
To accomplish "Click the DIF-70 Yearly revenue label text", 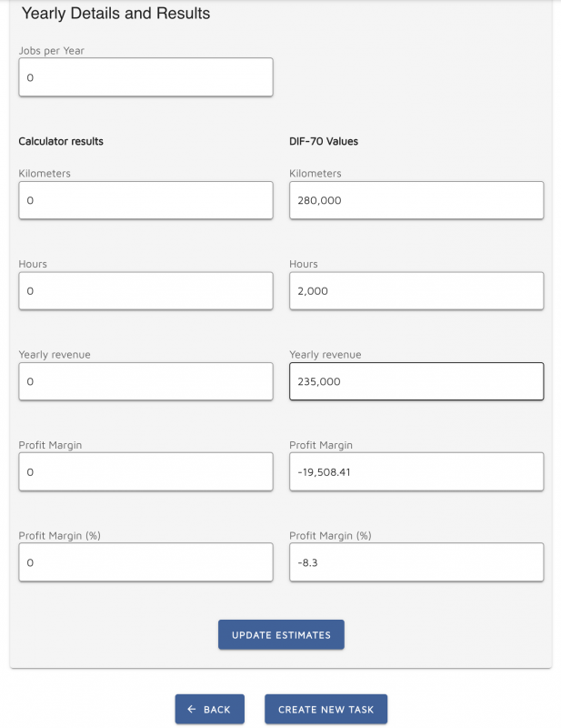I will click(326, 355).
